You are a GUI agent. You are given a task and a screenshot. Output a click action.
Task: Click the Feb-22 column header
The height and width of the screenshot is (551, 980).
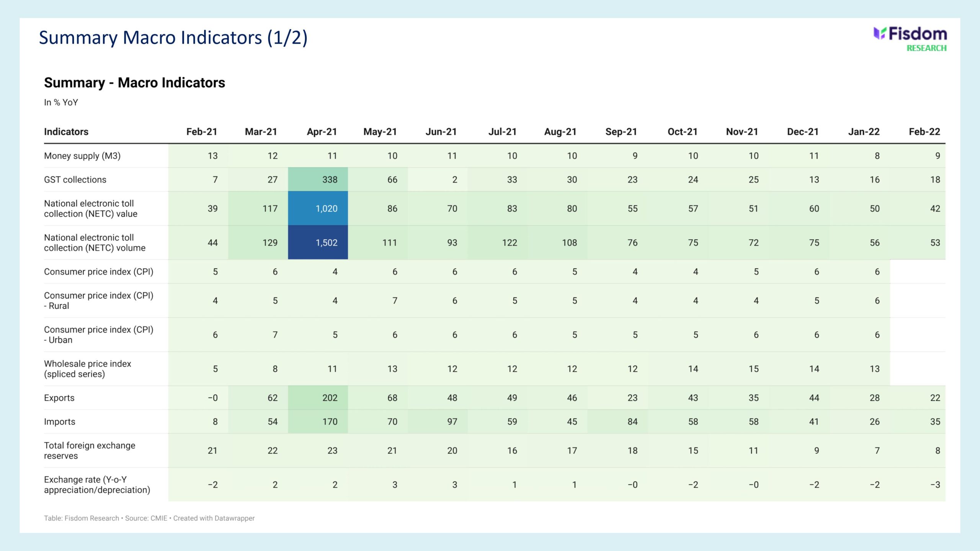point(924,132)
